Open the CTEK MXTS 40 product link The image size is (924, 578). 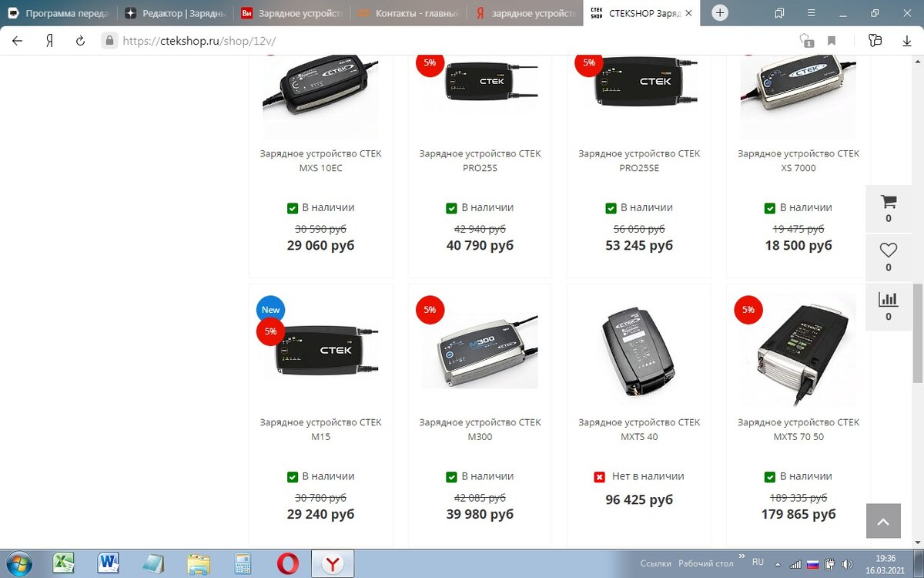639,429
